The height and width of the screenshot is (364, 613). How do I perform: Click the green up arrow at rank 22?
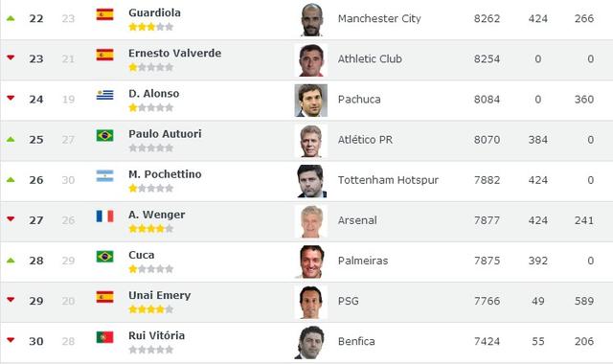point(11,18)
